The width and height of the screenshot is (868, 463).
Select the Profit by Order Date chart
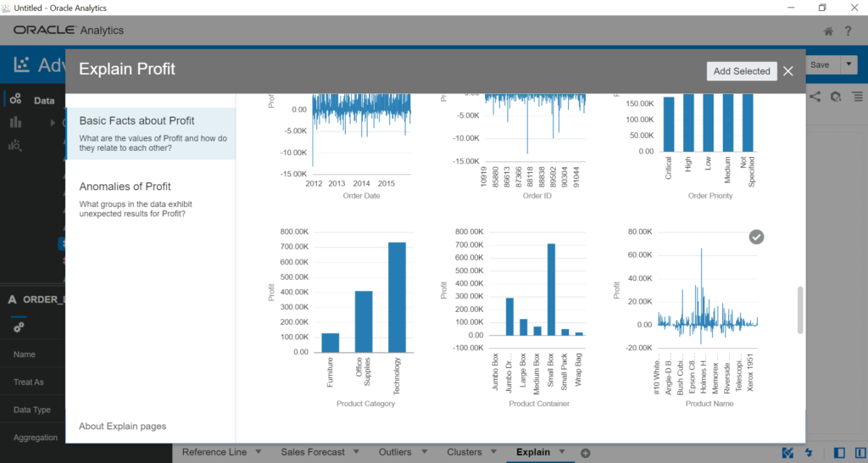(x=341, y=147)
